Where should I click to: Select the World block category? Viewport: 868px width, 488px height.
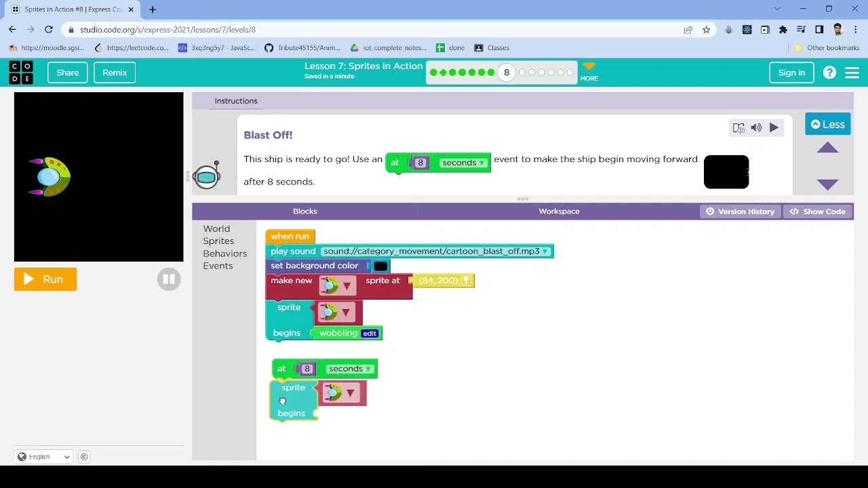(x=216, y=229)
